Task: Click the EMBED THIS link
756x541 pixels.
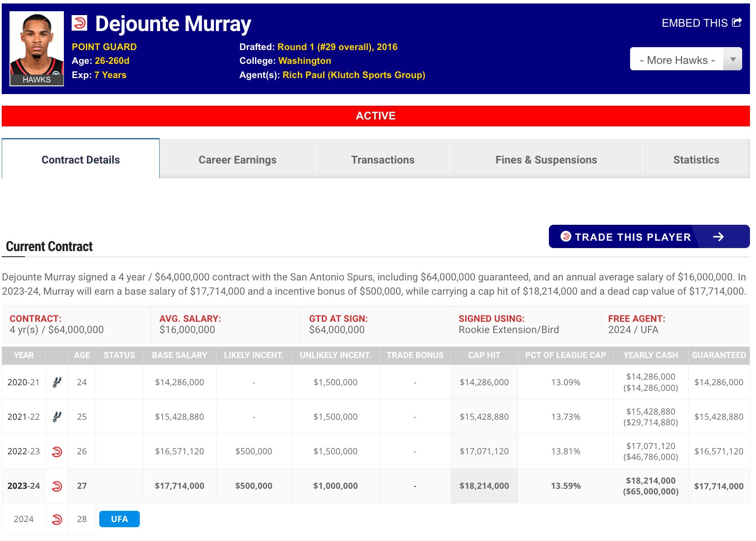Action: click(x=702, y=23)
